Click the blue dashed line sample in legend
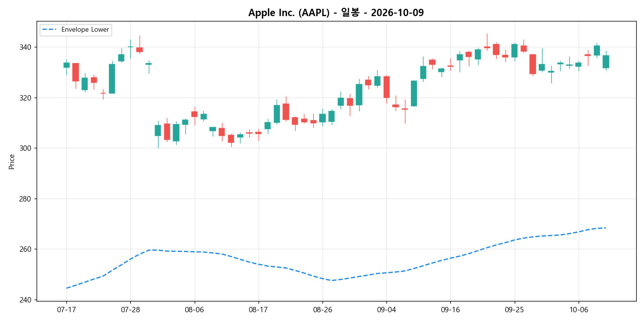 50,30
